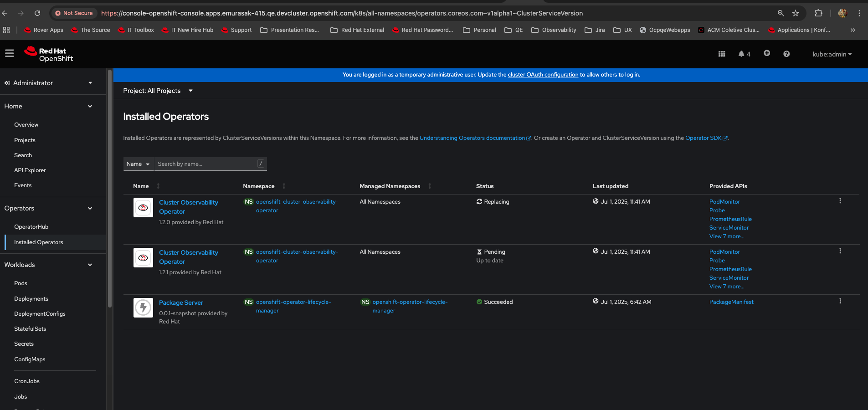
Task: Open the Administrator perspective switcher
Action: pyautogui.click(x=48, y=83)
